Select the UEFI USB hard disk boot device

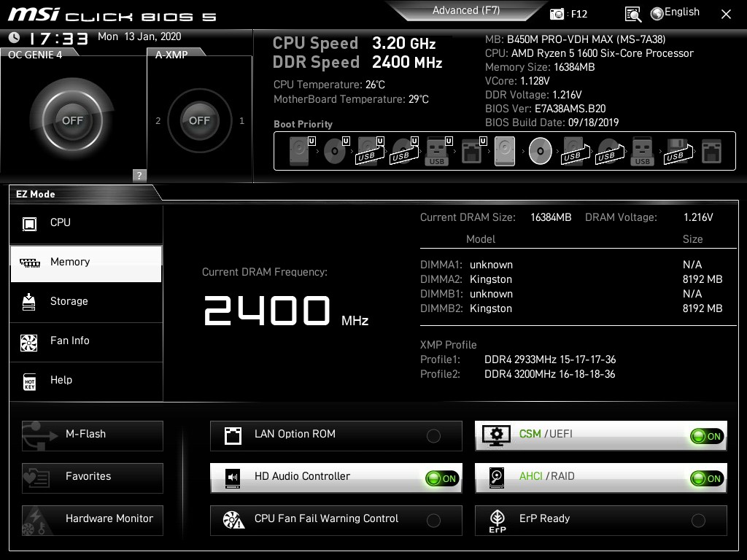click(x=371, y=151)
